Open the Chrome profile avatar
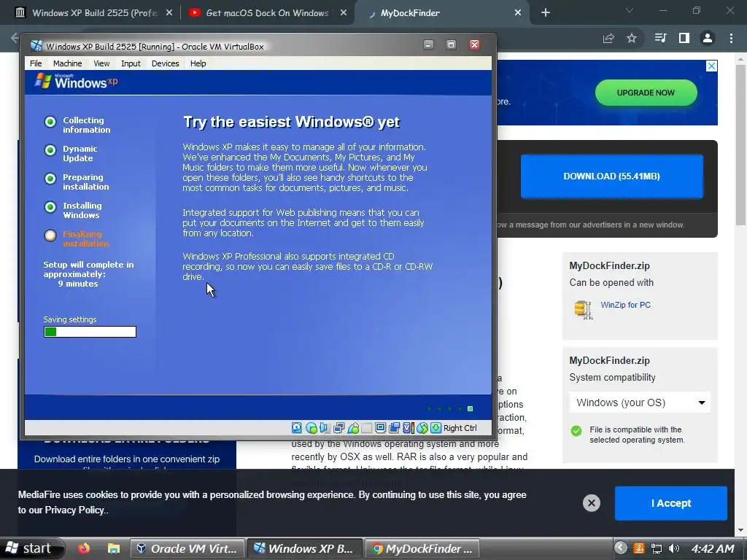Viewport: 747px width, 560px height. pos(708,38)
